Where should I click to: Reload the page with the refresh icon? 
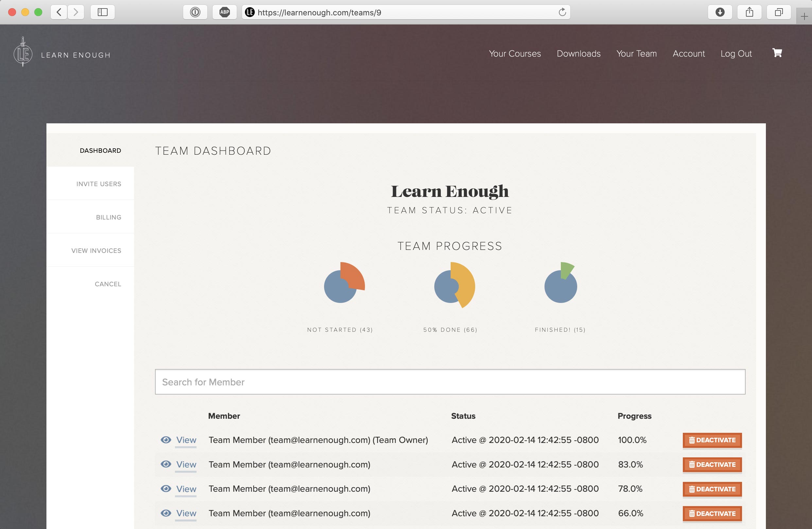pos(562,12)
